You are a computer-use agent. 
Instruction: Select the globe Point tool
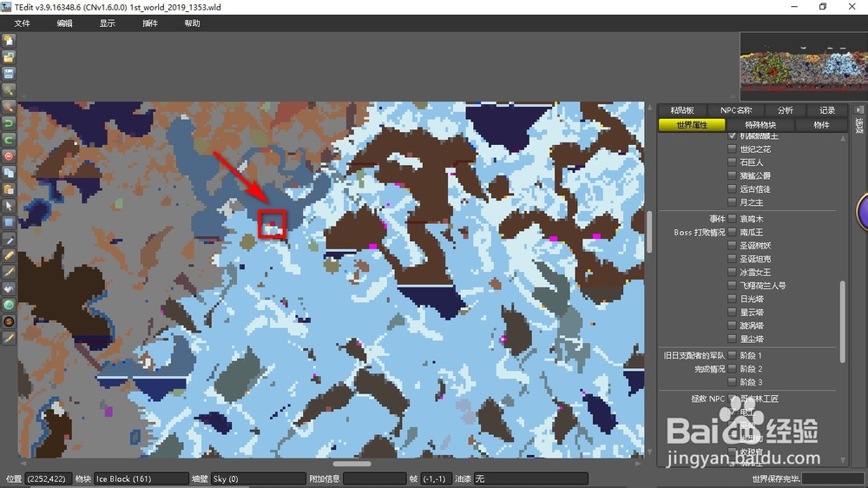tap(9, 305)
